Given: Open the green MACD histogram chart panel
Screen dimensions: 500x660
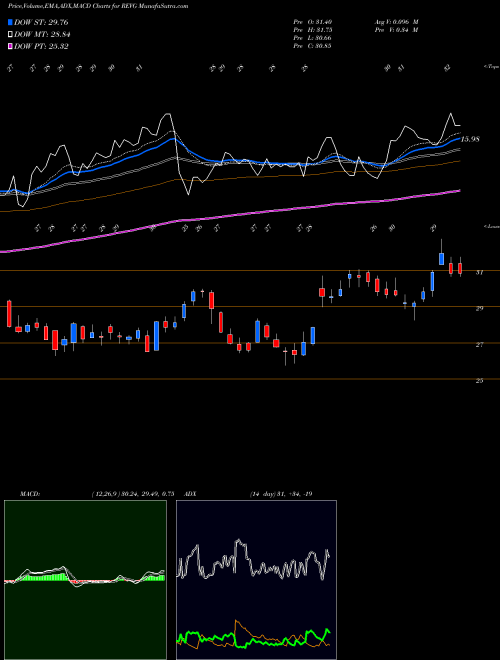Looking at the screenshot, I should (85, 580).
